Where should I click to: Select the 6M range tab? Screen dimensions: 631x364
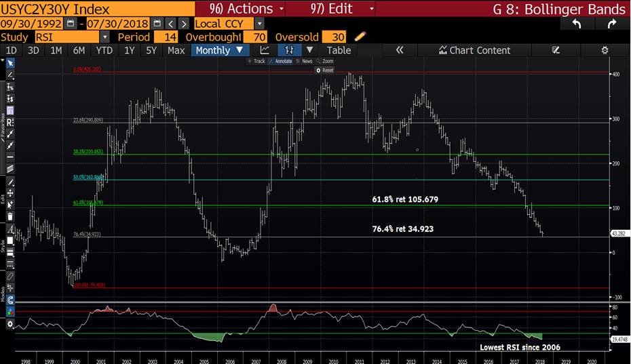coord(79,50)
